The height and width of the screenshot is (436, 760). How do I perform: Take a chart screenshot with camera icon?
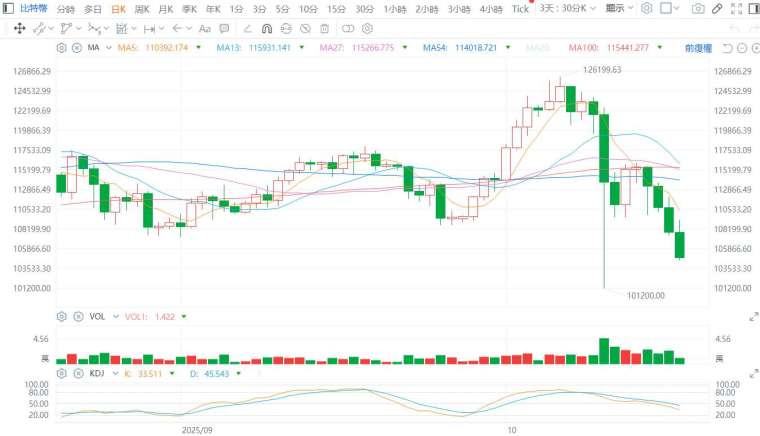tap(695, 9)
